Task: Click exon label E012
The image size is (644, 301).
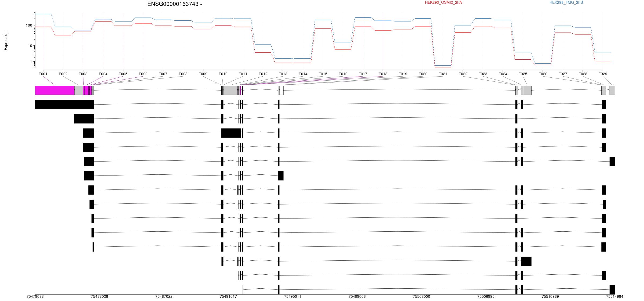Action: coord(263,74)
